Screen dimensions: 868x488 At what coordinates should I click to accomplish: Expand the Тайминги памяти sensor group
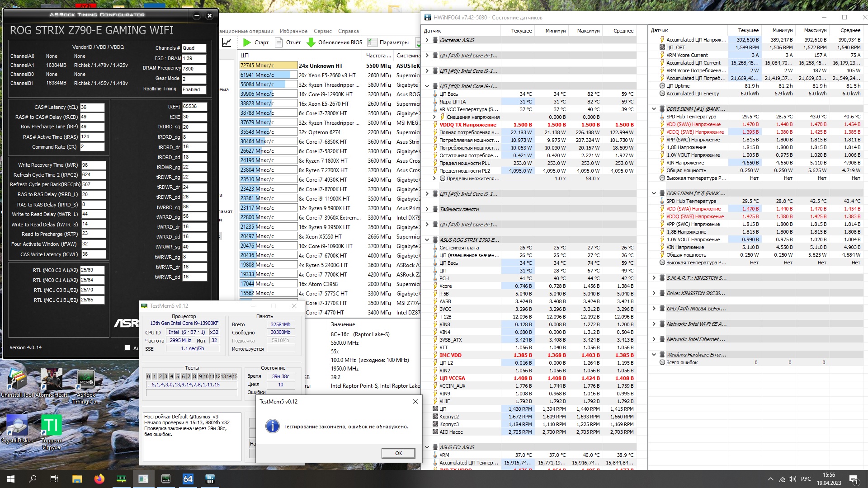point(427,209)
